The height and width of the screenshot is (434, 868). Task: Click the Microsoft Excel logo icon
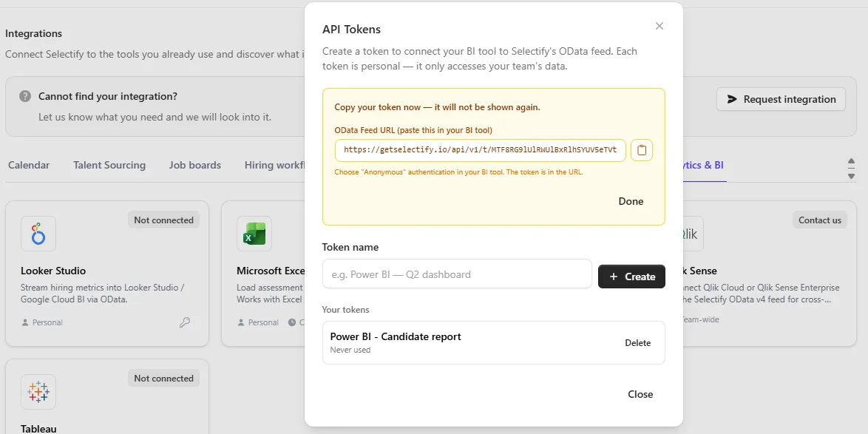(254, 234)
